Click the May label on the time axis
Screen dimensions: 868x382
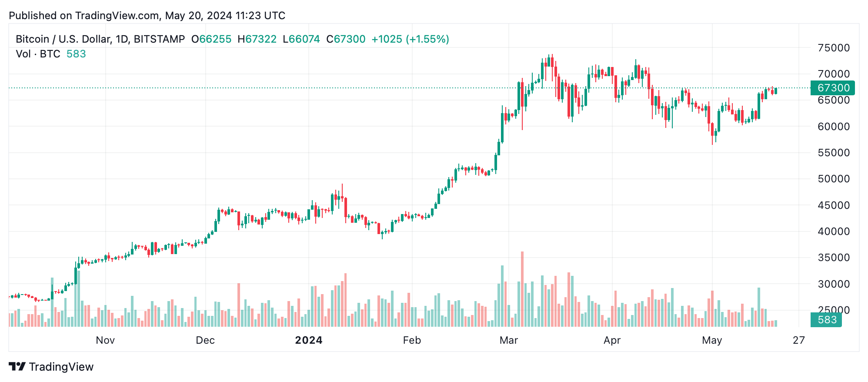(712, 340)
